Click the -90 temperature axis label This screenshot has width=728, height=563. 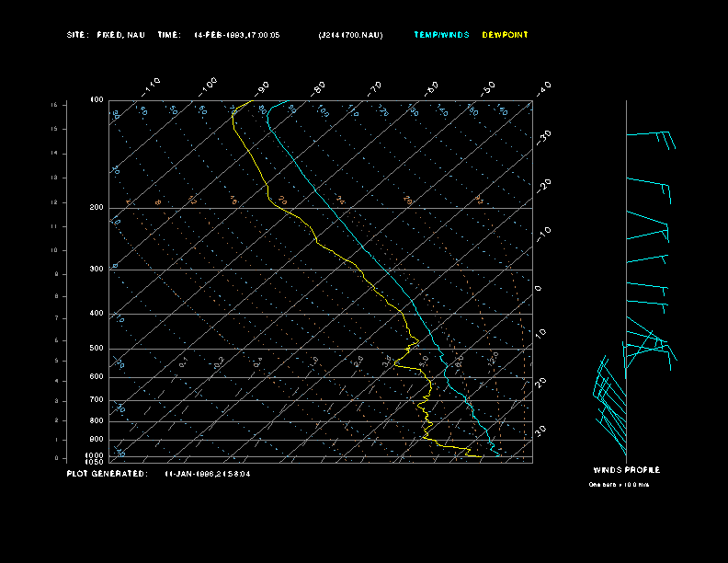pos(262,88)
